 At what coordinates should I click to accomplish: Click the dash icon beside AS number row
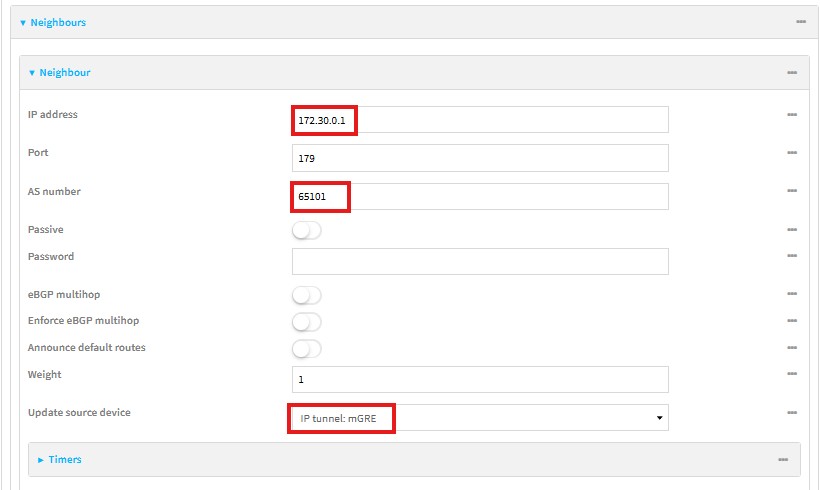tap(791, 191)
